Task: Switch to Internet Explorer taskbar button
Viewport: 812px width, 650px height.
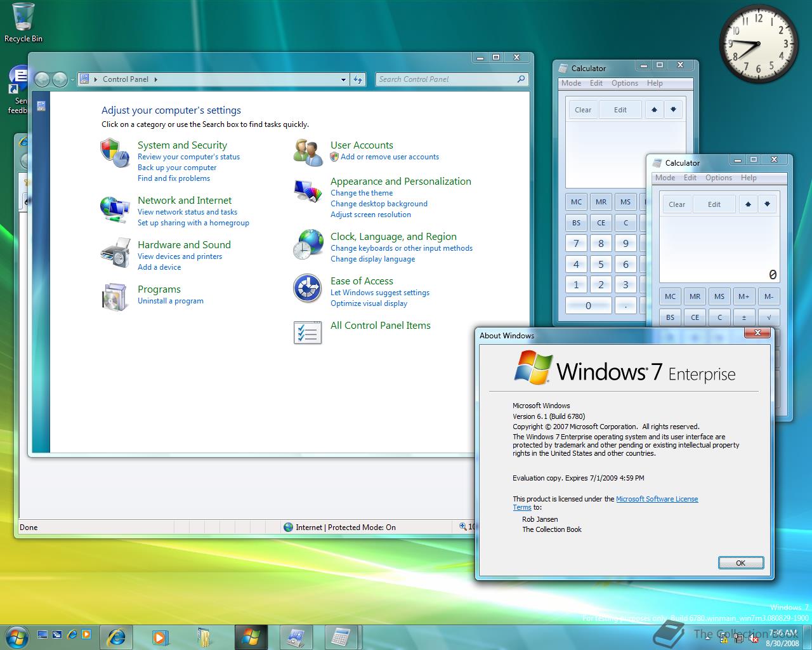Action: tap(117, 637)
